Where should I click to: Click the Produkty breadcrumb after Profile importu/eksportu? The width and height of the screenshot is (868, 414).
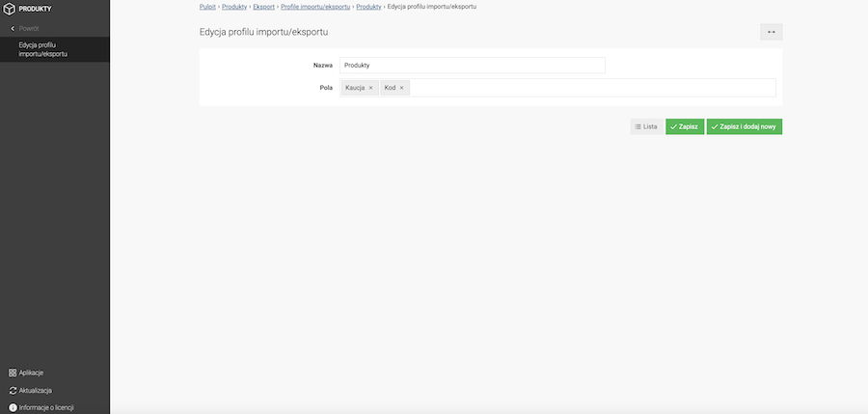367,7
